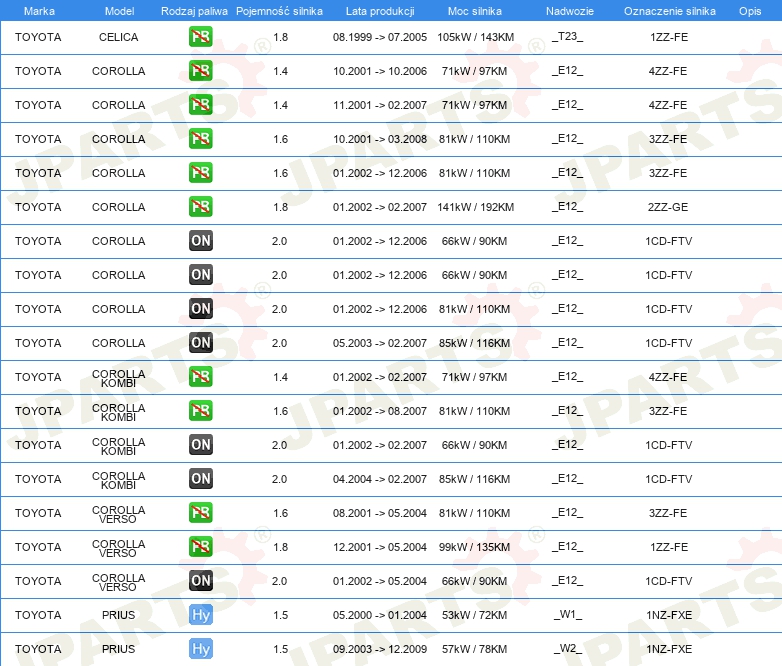Click the petrol fuel icon in the CELICA row
Image resolution: width=782 pixels, height=666 pixels.
200,36
